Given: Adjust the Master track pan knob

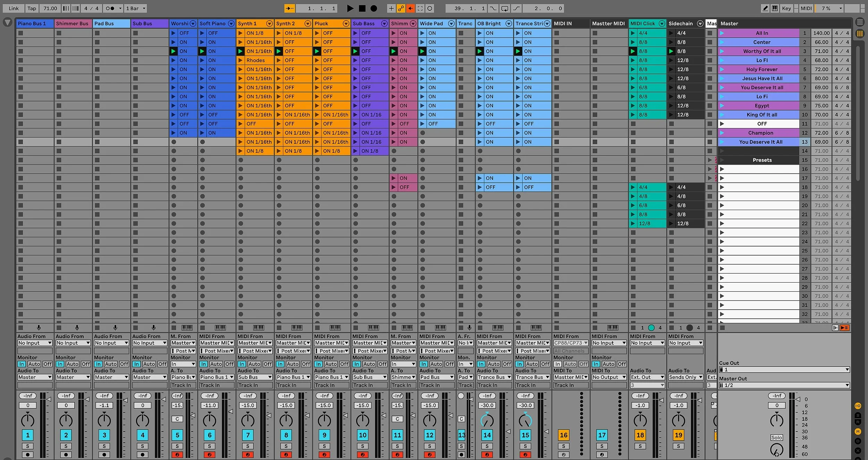Looking at the screenshot, I should coord(777,420).
